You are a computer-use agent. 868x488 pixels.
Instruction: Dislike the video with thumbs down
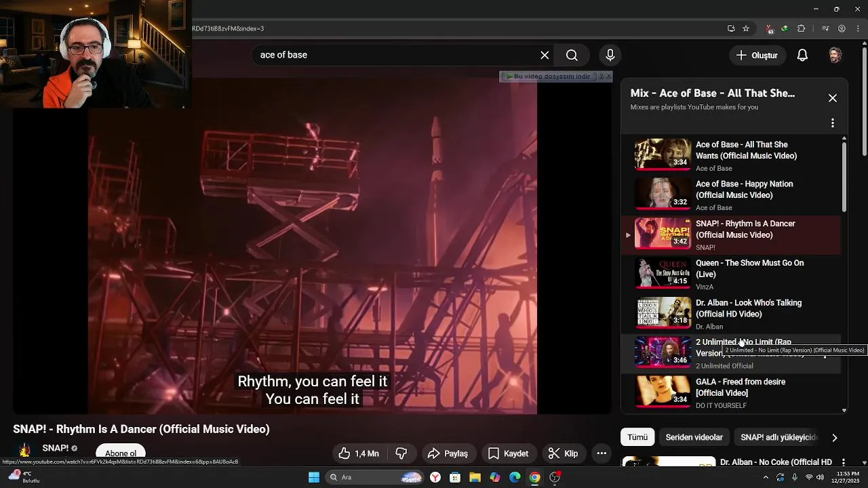click(401, 453)
